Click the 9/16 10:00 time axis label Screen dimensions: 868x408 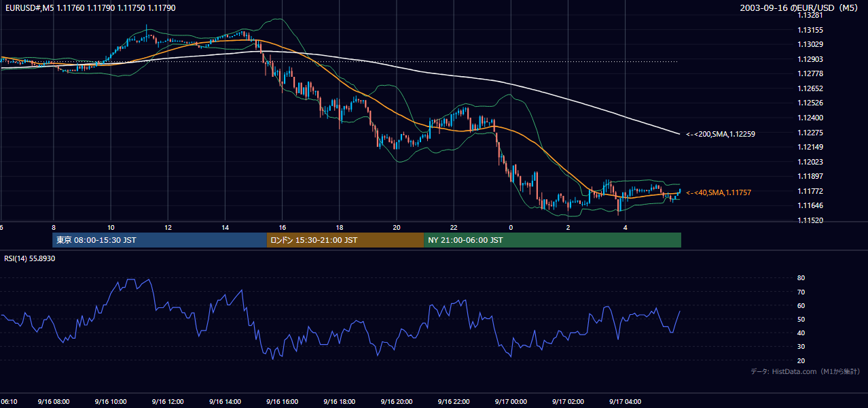point(111,401)
